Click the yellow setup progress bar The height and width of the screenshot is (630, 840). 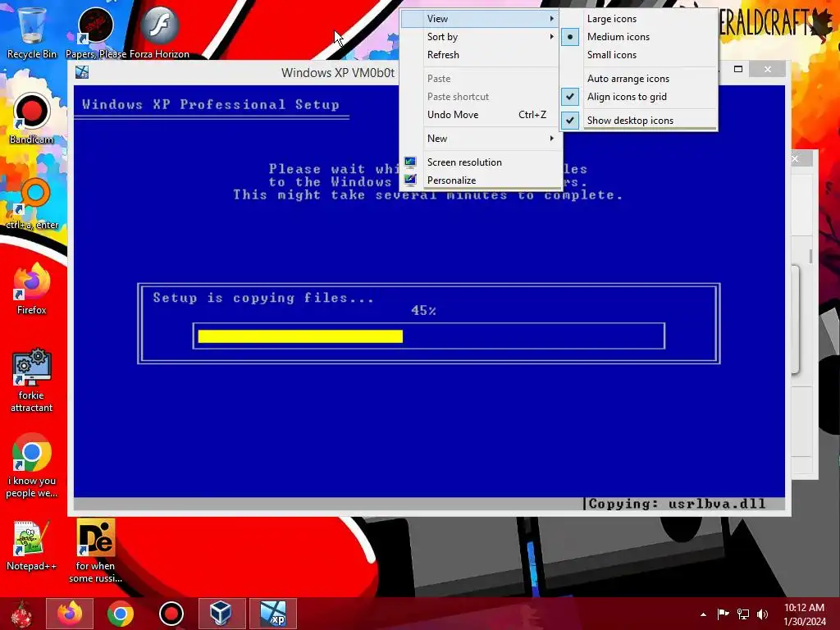pyautogui.click(x=300, y=336)
